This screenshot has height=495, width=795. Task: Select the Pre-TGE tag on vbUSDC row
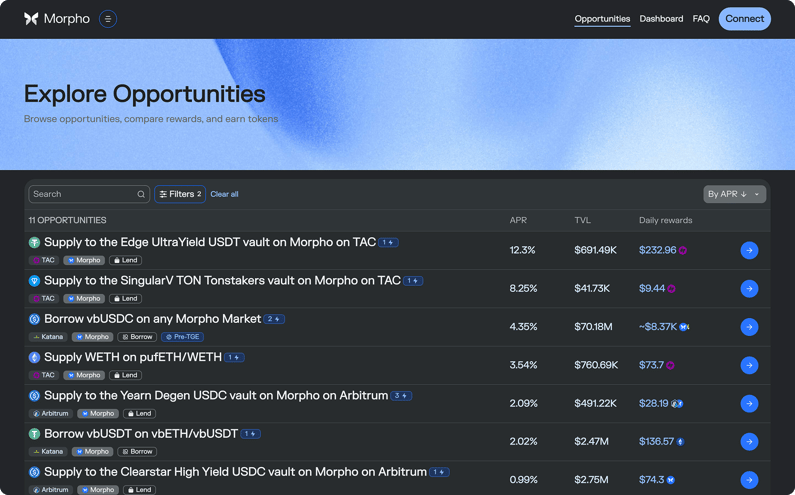pos(182,337)
